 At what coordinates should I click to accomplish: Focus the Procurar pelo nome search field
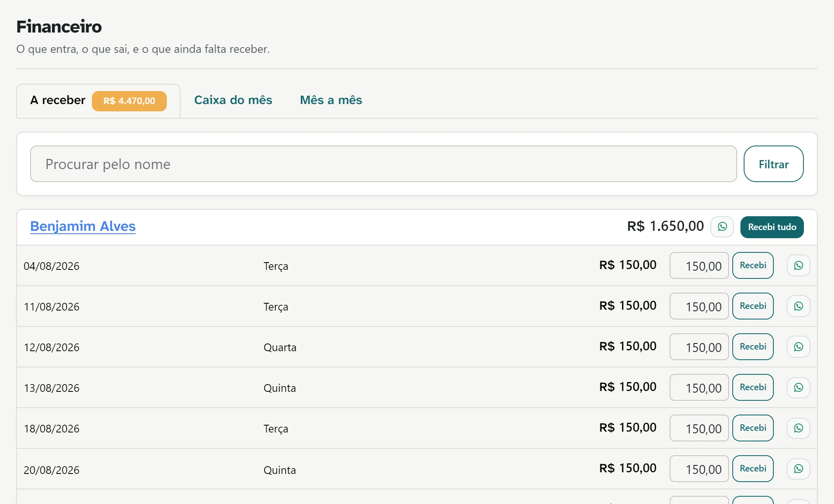pyautogui.click(x=383, y=164)
